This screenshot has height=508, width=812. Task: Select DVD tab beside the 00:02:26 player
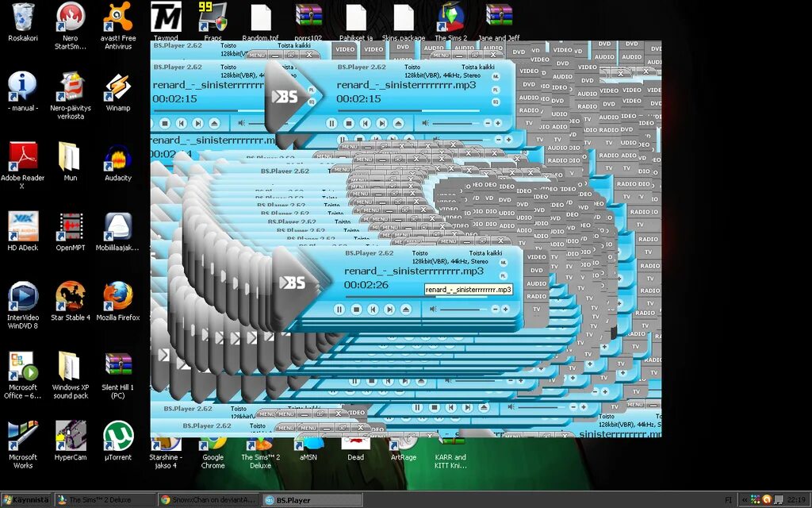537,270
